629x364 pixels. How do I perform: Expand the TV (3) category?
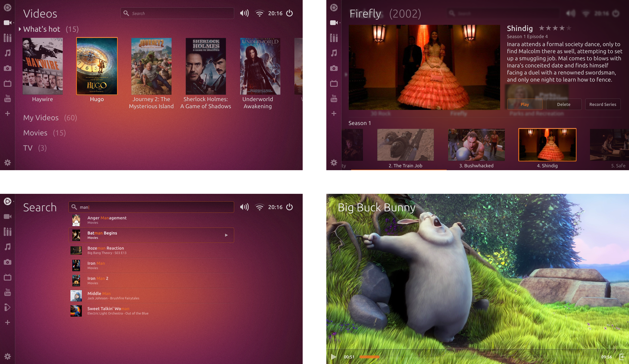click(x=35, y=148)
